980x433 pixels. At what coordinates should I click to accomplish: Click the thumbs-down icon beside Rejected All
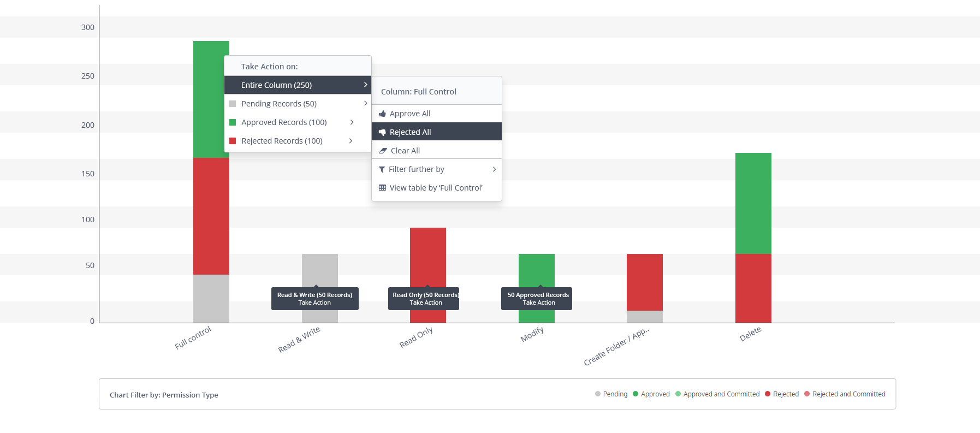pos(382,132)
